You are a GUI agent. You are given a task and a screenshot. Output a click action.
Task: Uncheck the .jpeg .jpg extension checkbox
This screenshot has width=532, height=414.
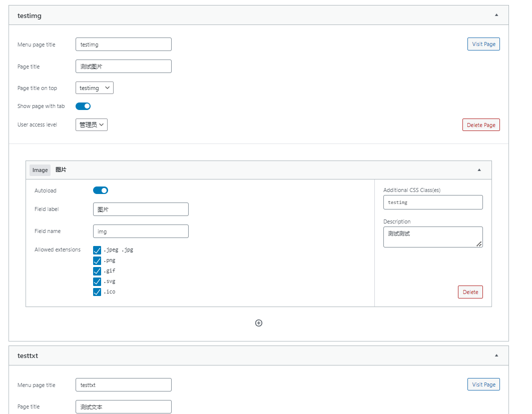(97, 250)
